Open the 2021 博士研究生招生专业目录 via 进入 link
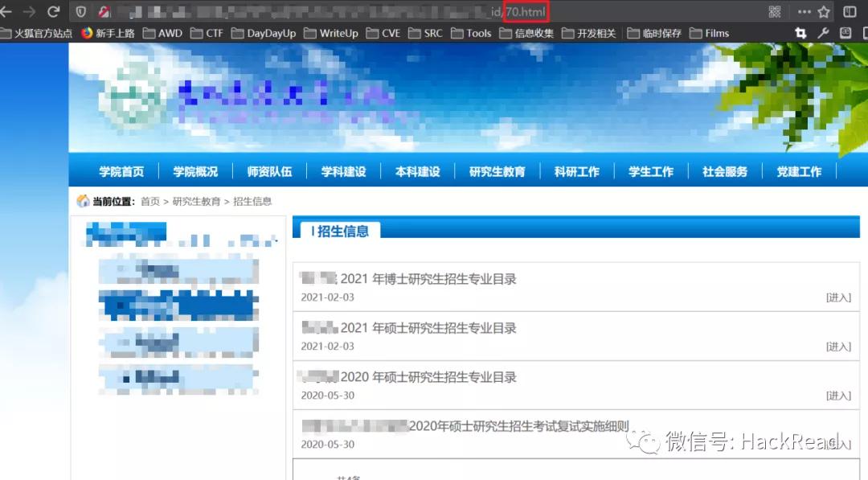This screenshot has width=868, height=480. click(838, 297)
